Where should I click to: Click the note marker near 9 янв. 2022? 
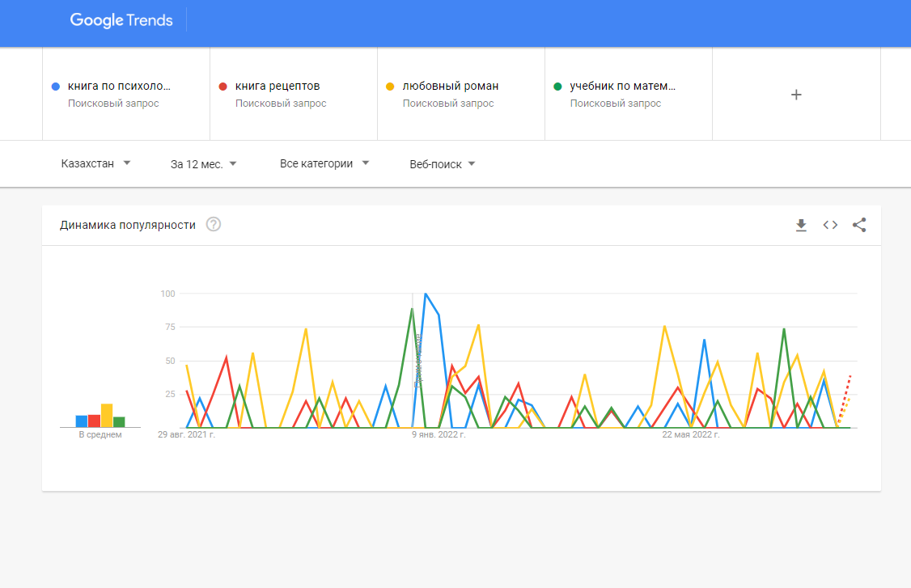[417, 360]
